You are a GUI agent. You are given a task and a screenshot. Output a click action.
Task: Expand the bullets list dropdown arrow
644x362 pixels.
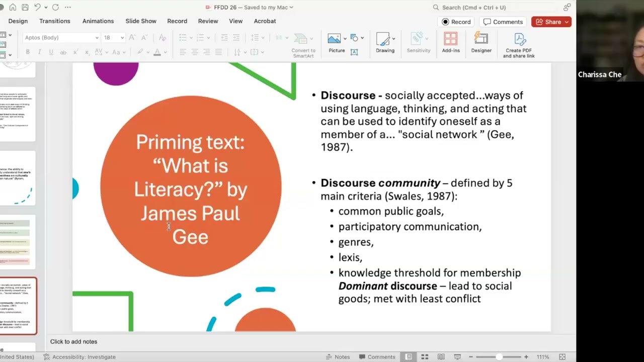(191, 38)
